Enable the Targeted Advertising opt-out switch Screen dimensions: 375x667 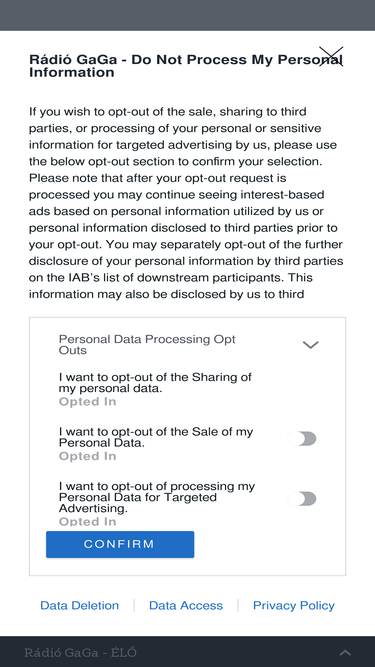point(302,499)
